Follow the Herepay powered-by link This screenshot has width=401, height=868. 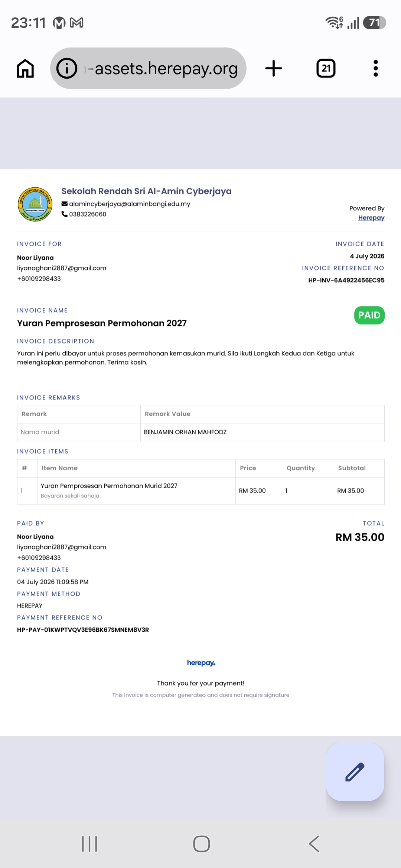[371, 218]
